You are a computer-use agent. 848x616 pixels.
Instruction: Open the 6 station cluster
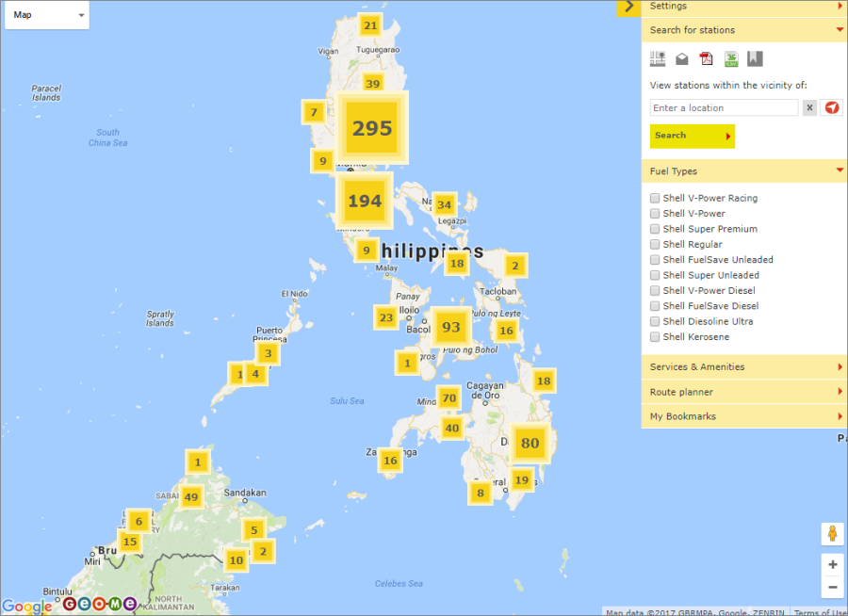tap(139, 521)
